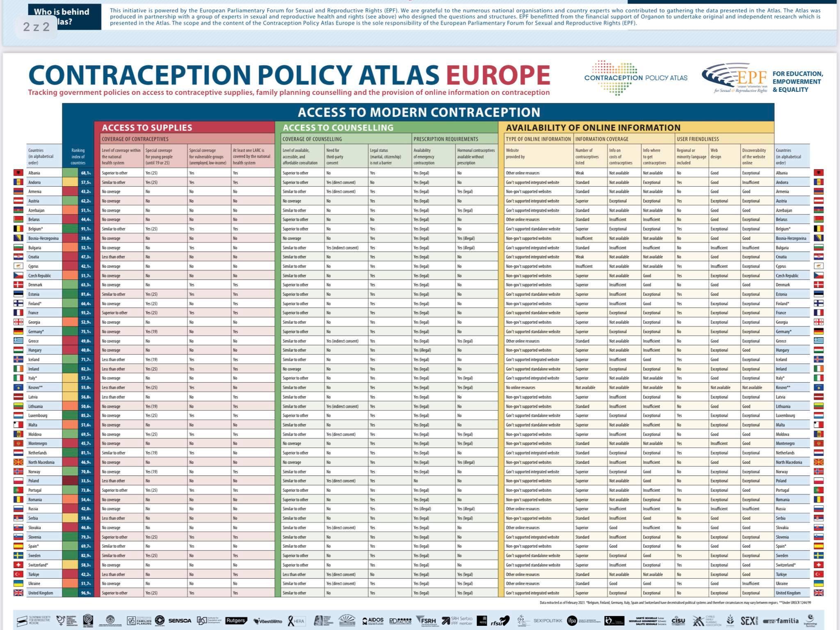Click the AIDOS logo in the partner strip
840x630 pixels.
[373, 621]
